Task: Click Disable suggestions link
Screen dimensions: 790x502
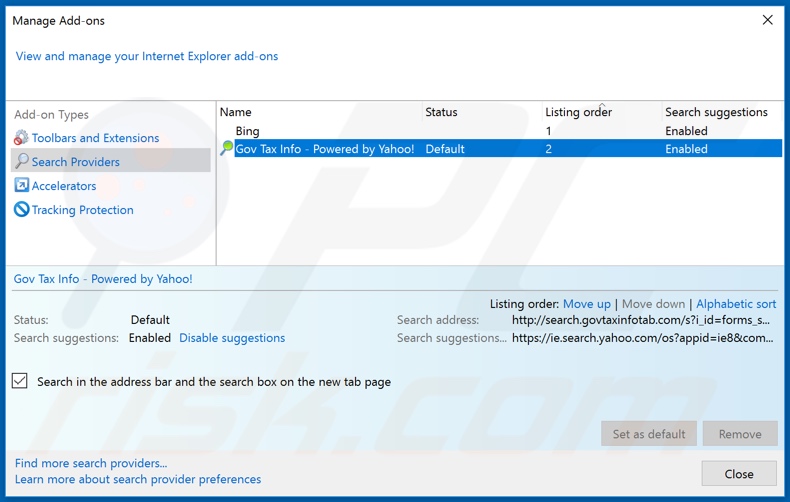Action: point(232,338)
